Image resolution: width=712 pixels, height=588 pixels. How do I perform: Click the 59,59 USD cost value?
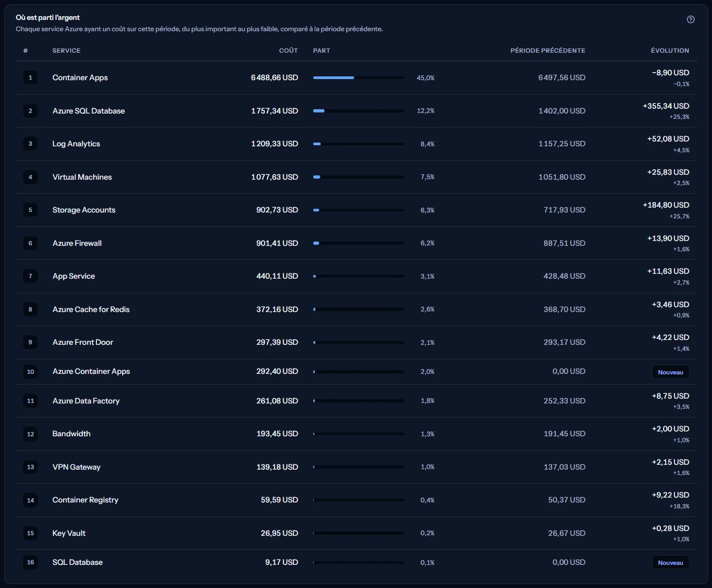click(279, 500)
